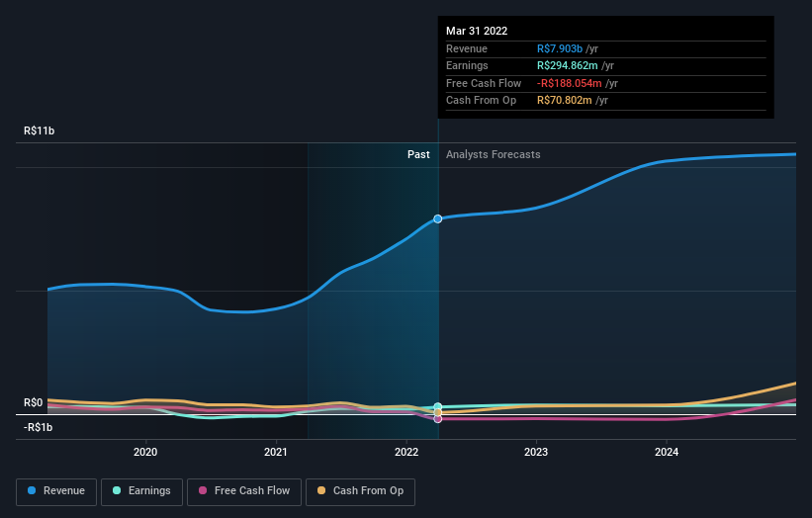The width and height of the screenshot is (812, 518).
Task: Click the 2021 x-axis label
Action: 276,452
